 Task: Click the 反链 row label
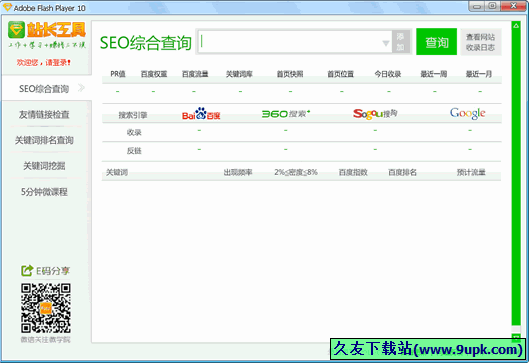[134, 151]
